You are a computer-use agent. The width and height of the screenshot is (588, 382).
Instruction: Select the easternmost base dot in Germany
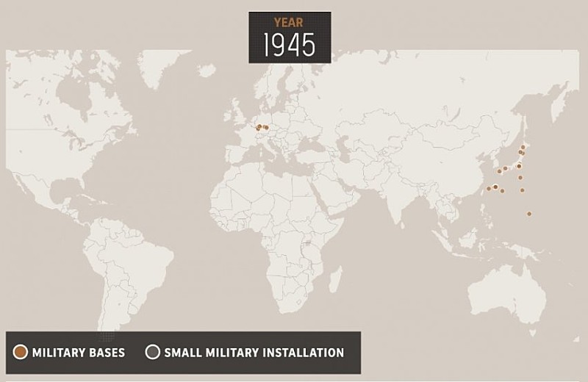[x=266, y=128]
